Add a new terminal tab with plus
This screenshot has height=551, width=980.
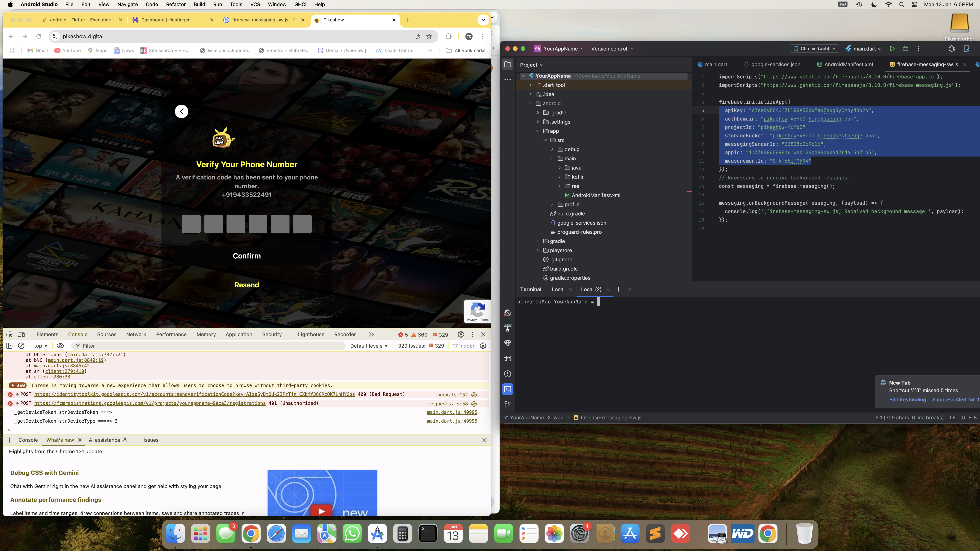[x=618, y=289]
